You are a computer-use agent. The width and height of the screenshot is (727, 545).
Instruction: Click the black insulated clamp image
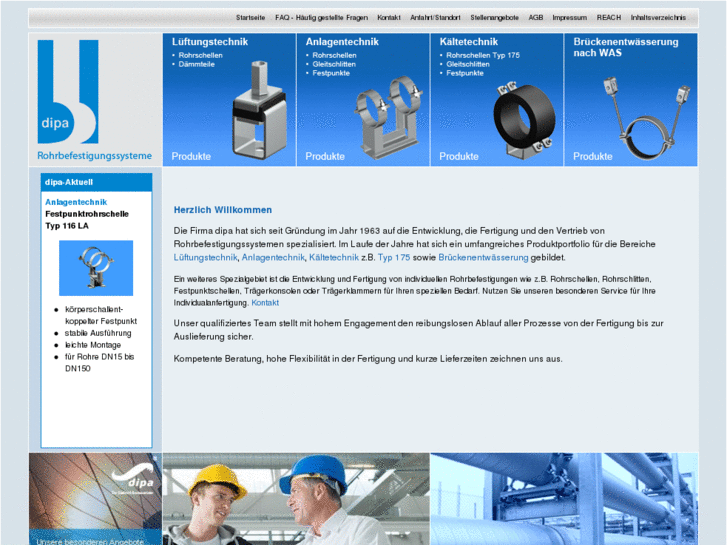(524, 121)
